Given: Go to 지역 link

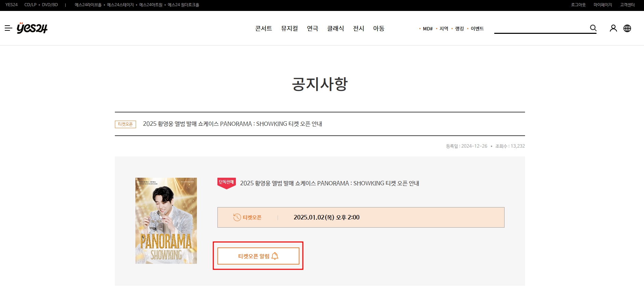Looking at the screenshot, I should point(444,29).
